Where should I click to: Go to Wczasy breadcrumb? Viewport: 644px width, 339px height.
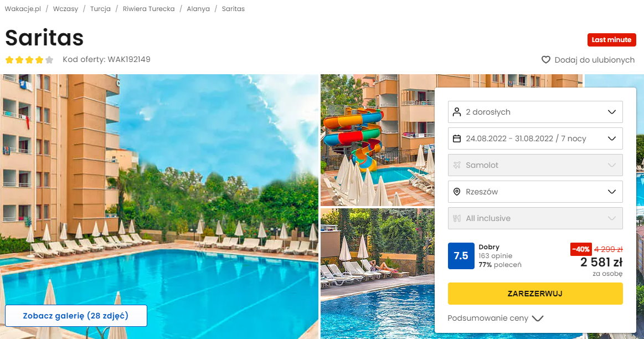point(65,9)
